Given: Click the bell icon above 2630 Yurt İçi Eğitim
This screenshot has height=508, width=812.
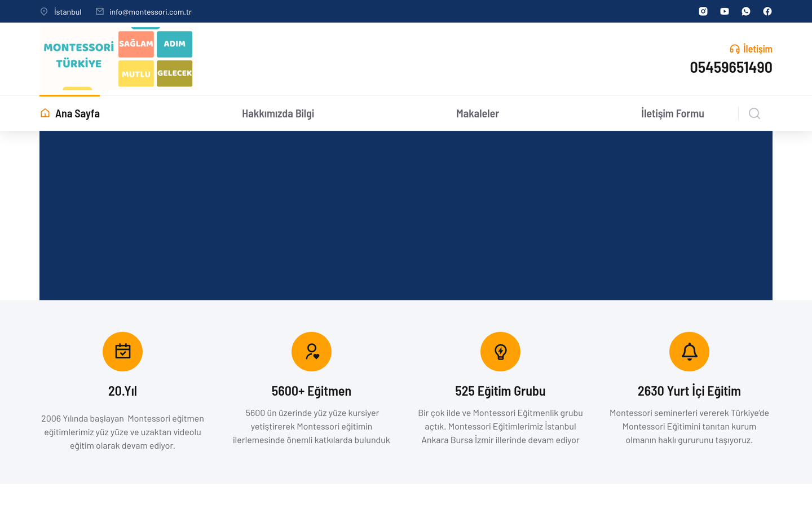Looking at the screenshot, I should click(689, 352).
